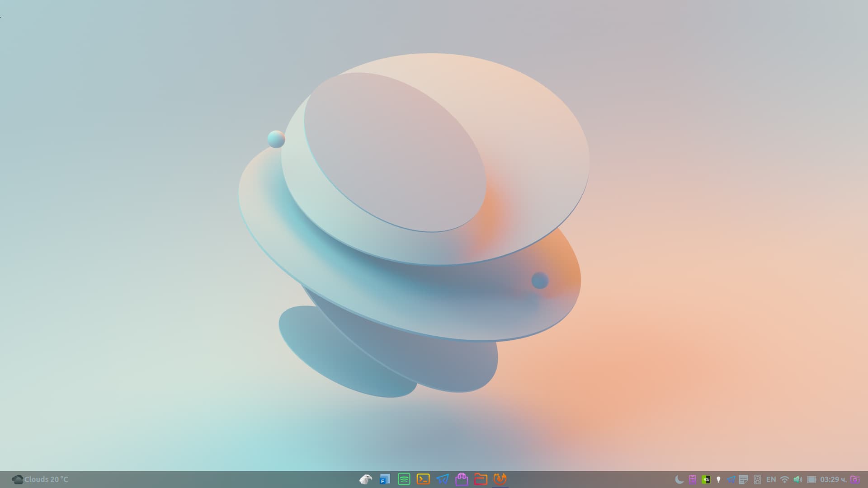This screenshot has width=868, height=488.
Task: Launch Spotify from the dock
Action: [404, 479]
